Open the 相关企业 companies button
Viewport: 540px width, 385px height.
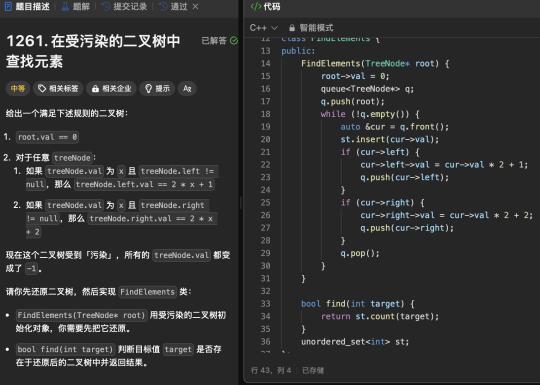[112, 89]
